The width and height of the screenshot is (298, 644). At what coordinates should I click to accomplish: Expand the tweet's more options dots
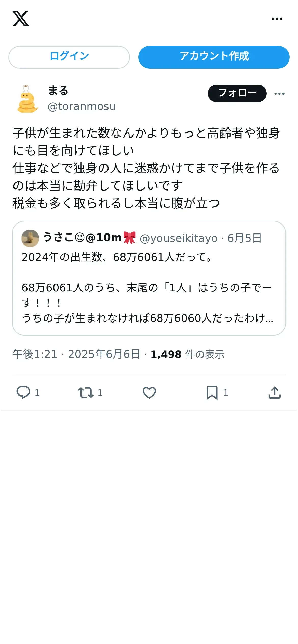(279, 94)
